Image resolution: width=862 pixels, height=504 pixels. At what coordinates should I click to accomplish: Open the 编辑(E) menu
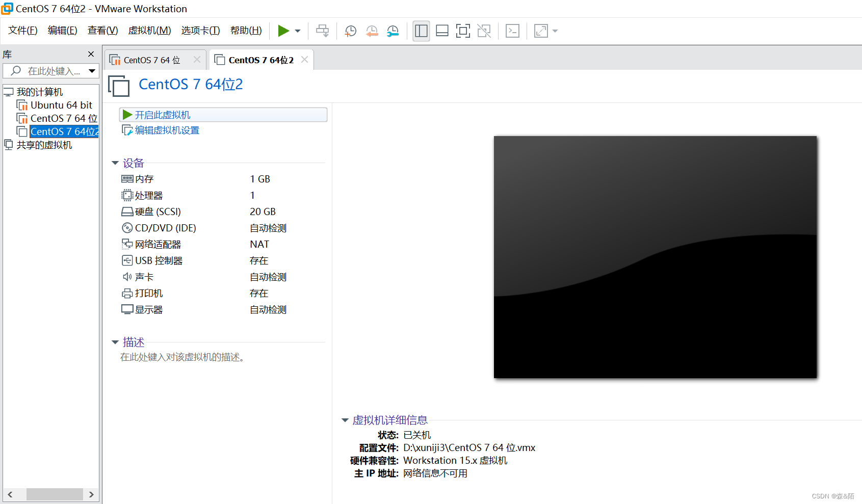point(63,31)
